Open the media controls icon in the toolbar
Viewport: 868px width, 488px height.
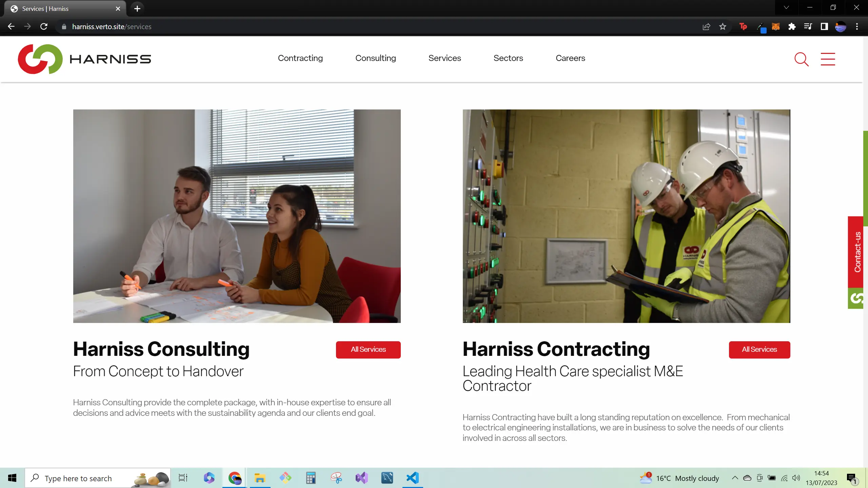click(x=808, y=26)
